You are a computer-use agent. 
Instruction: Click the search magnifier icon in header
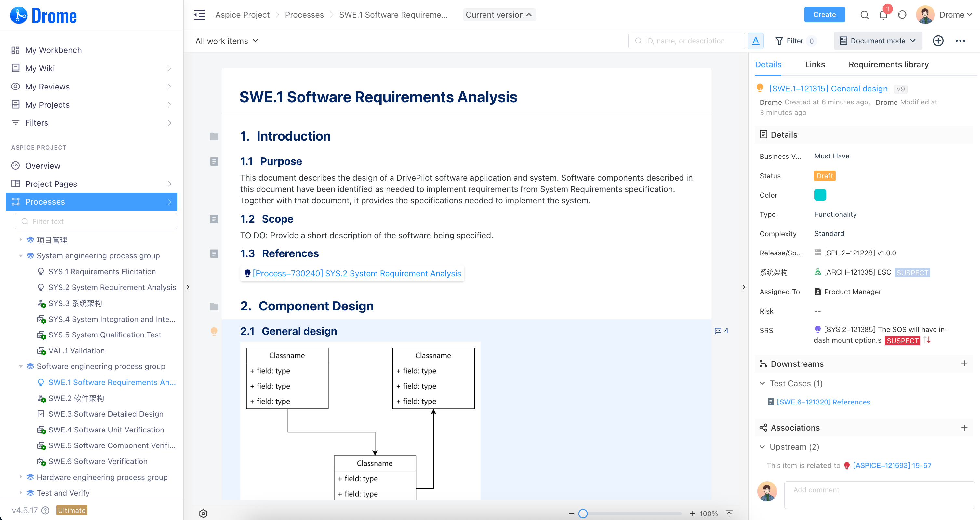pyautogui.click(x=864, y=15)
